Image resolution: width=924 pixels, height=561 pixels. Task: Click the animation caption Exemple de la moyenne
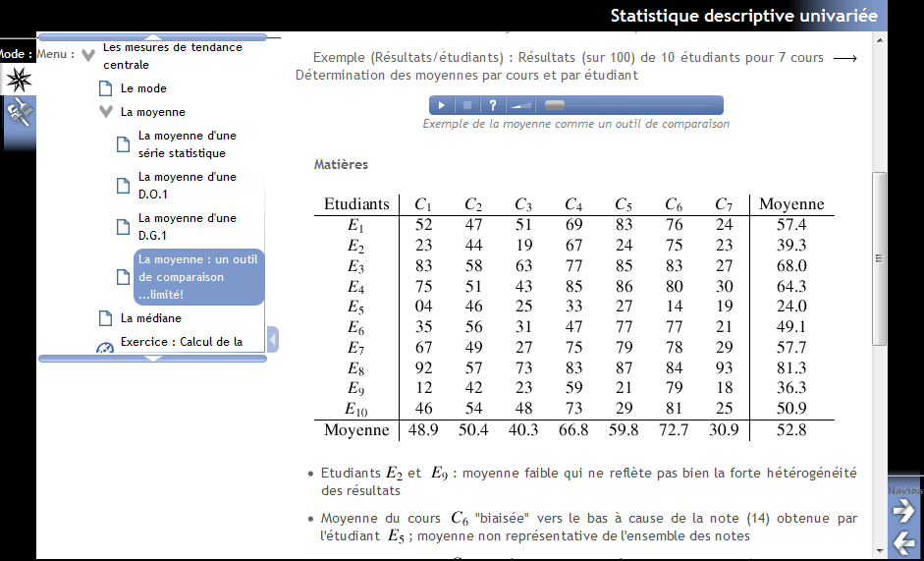[575, 124]
